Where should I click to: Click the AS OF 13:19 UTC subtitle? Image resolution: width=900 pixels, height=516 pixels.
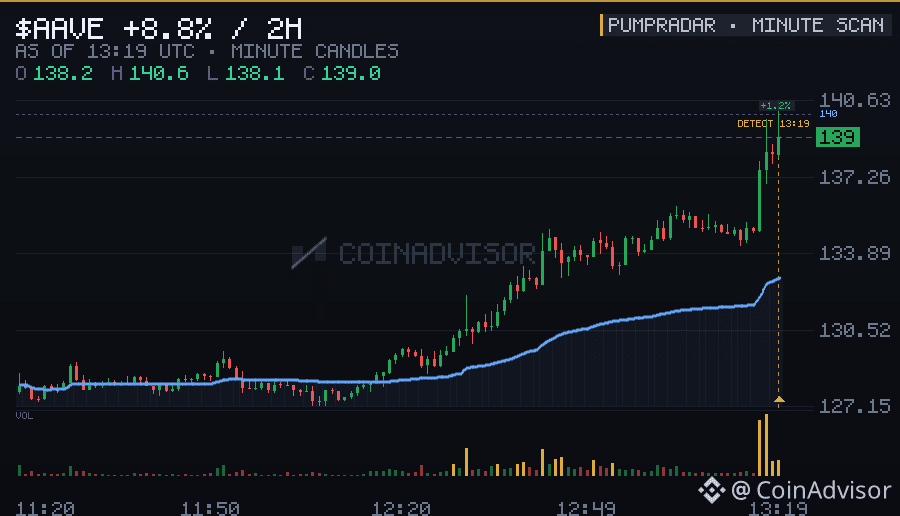click(105, 51)
